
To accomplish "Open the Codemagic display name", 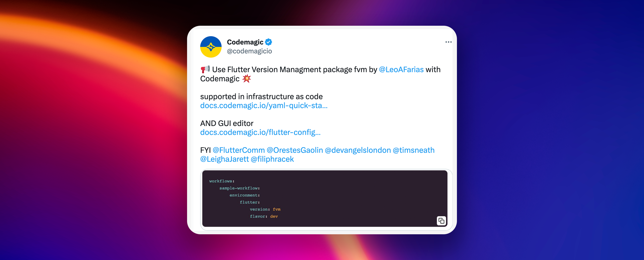I will [245, 42].
